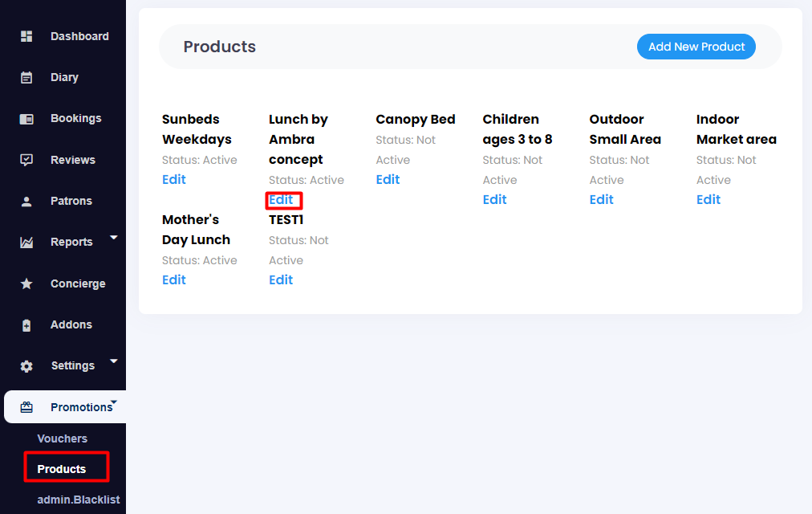
Task: Click the Outdoor Small Area title
Action: 625,129
